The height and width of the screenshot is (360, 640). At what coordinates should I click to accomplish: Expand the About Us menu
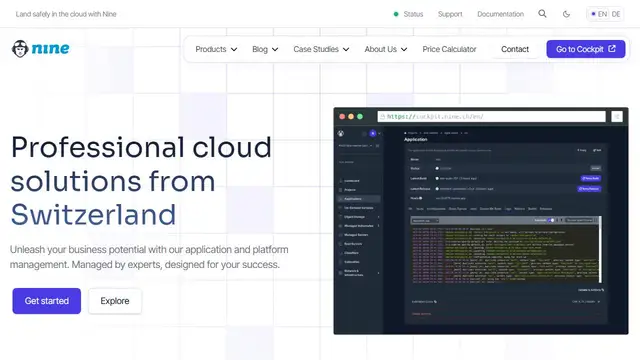[x=386, y=49]
